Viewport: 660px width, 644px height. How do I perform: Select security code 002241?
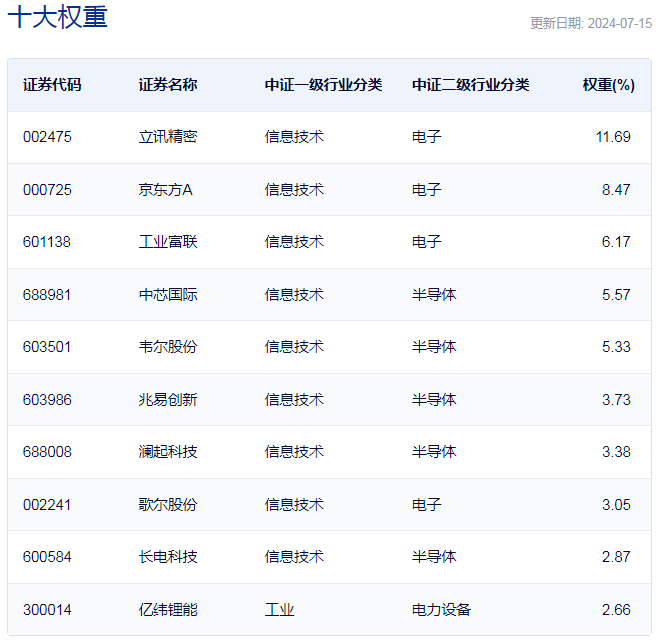[x=47, y=505]
